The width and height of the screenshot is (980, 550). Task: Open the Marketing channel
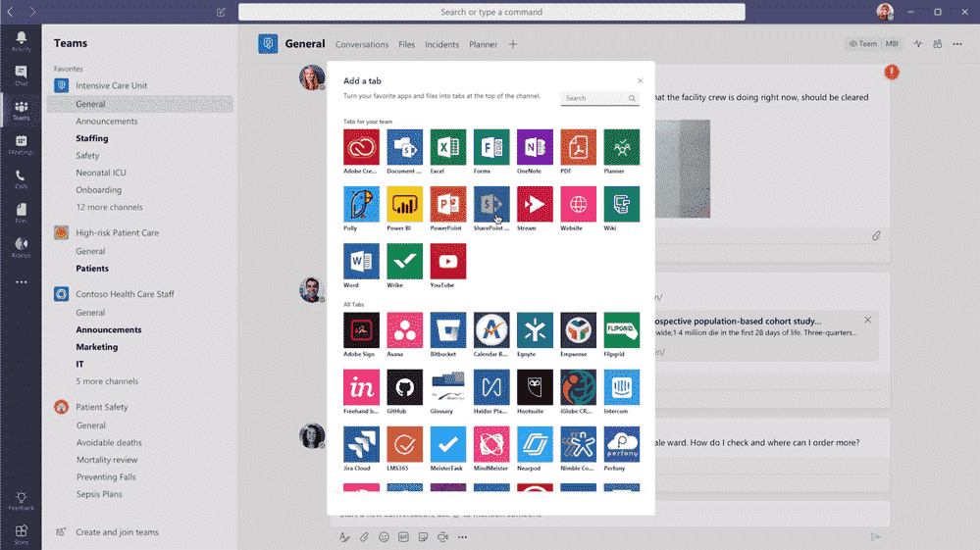click(97, 346)
